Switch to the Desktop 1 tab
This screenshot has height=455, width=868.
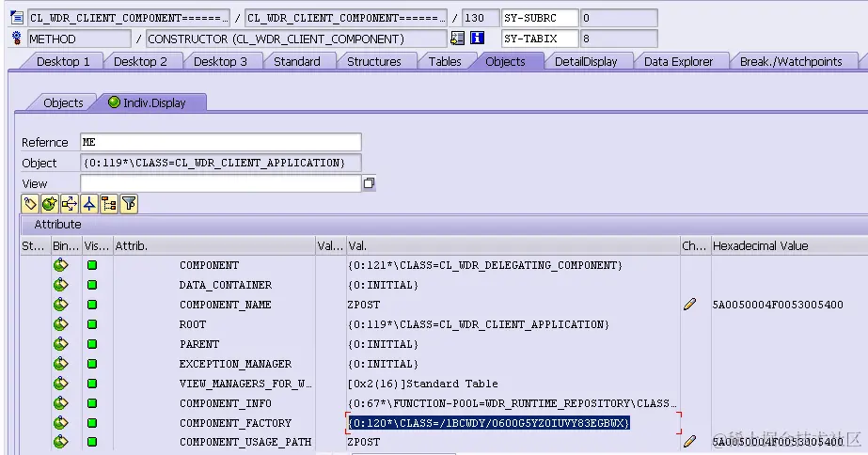pyautogui.click(x=63, y=61)
